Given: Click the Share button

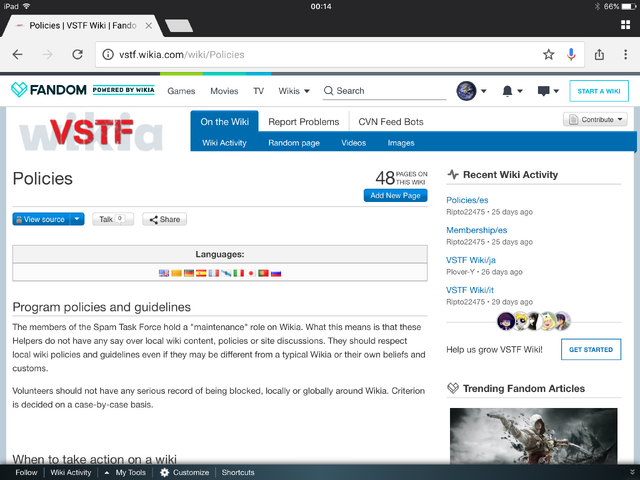Looking at the screenshot, I should (164, 219).
